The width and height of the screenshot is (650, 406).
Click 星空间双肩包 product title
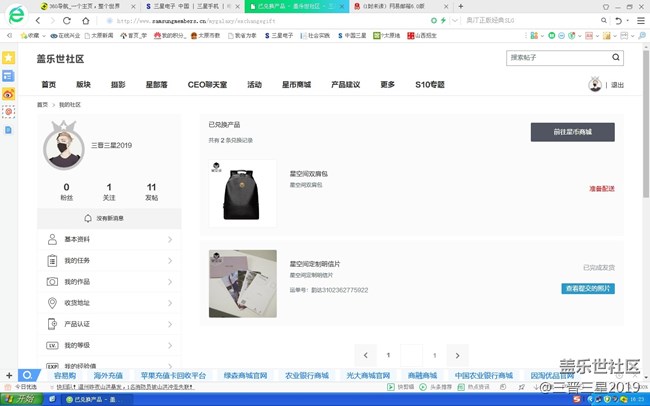[309, 174]
